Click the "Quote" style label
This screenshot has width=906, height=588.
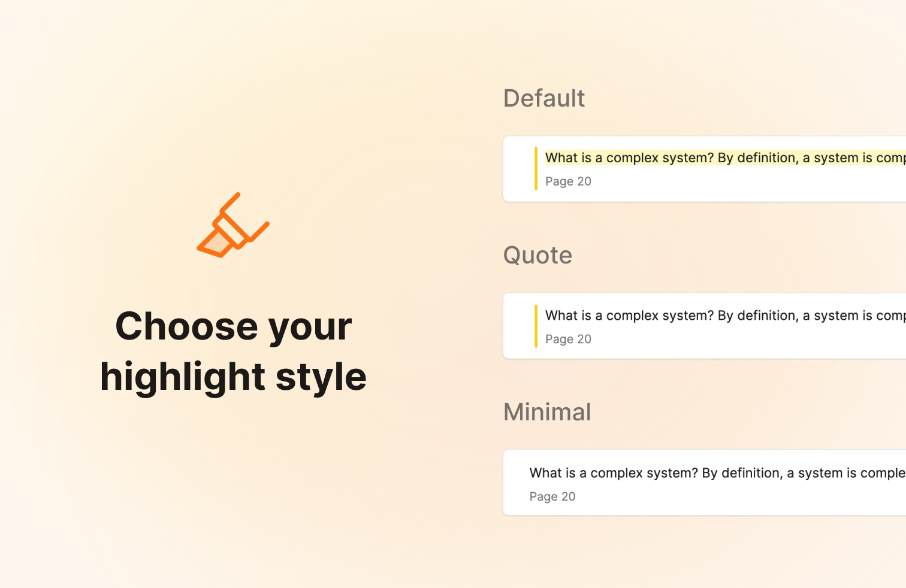(x=537, y=255)
